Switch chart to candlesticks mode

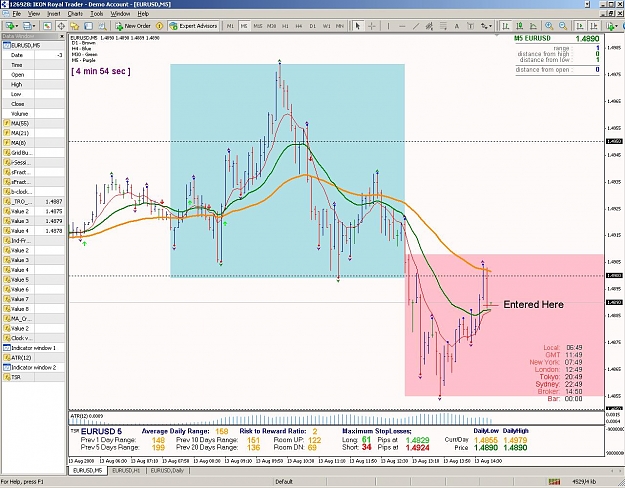(519, 26)
